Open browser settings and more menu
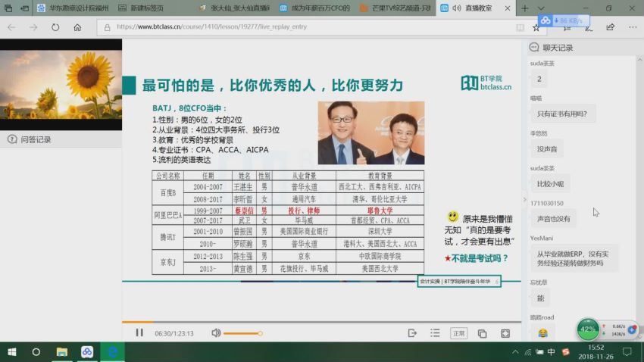Viewport: 644px width, 362px height. point(633,27)
